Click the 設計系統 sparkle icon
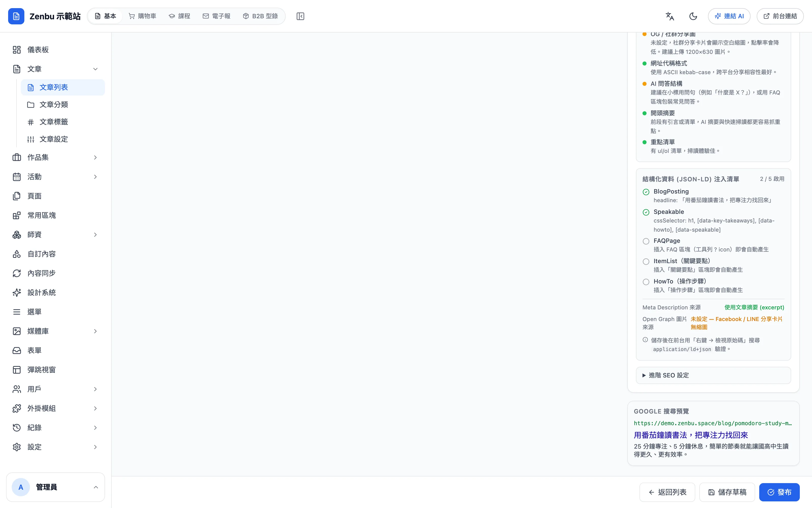 click(17, 293)
